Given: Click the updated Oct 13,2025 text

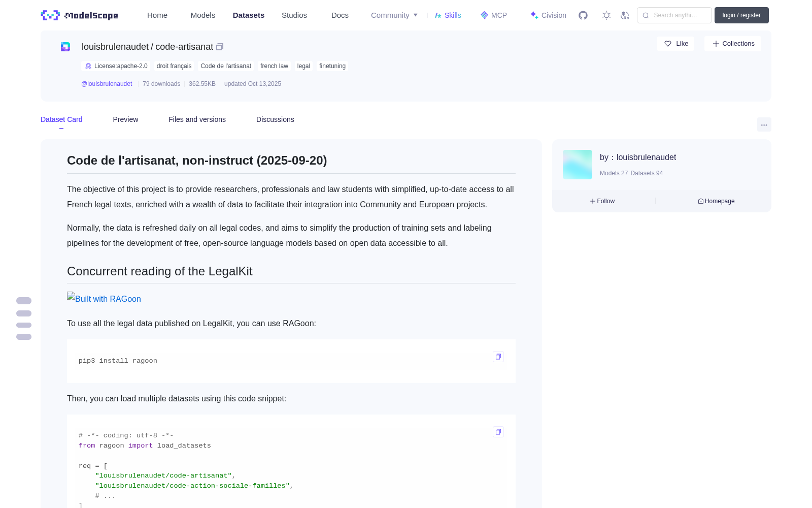Looking at the screenshot, I should point(253,84).
